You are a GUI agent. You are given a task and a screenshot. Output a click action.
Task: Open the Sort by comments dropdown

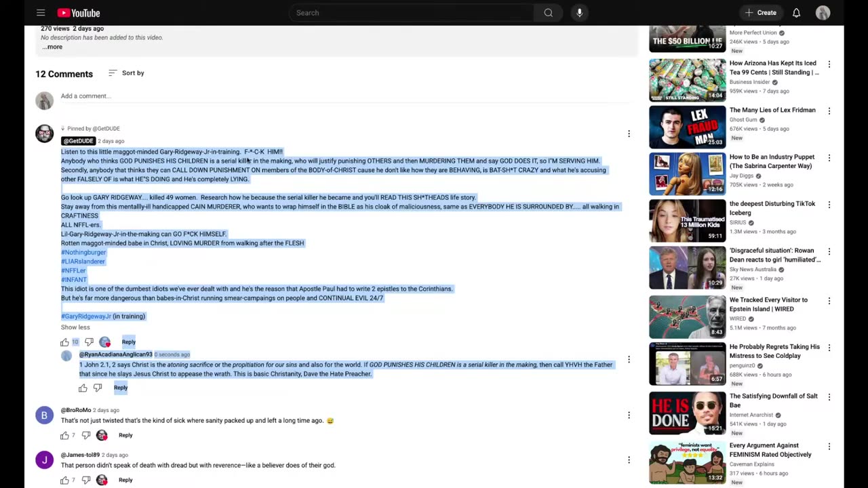(126, 73)
